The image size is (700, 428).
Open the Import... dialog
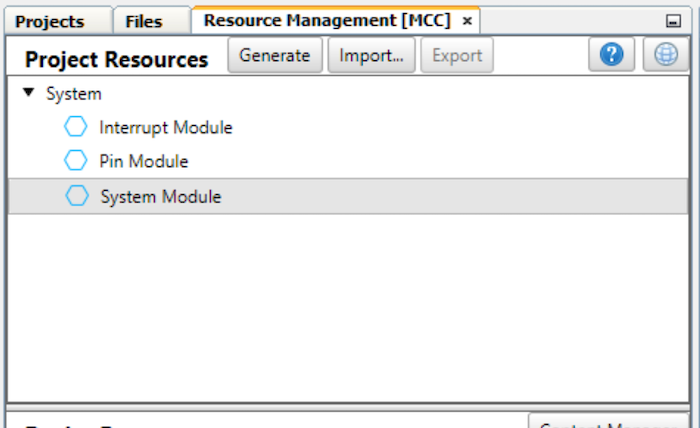[371, 56]
